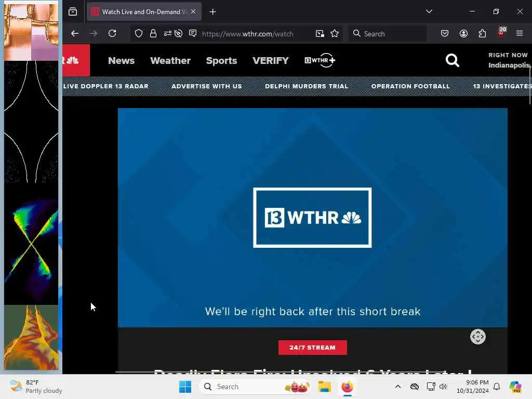Image resolution: width=532 pixels, height=399 pixels.
Task: Open the Firefox account icon
Action: (x=463, y=33)
